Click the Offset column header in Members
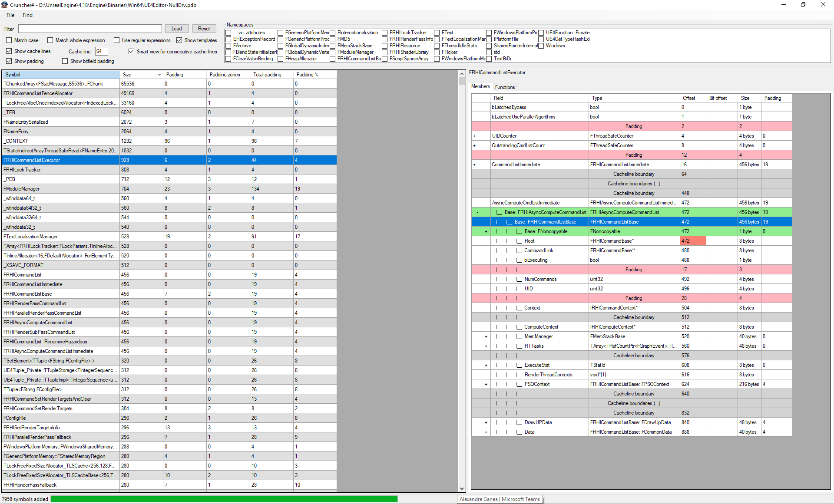The height and width of the screenshot is (504, 834). coord(692,98)
